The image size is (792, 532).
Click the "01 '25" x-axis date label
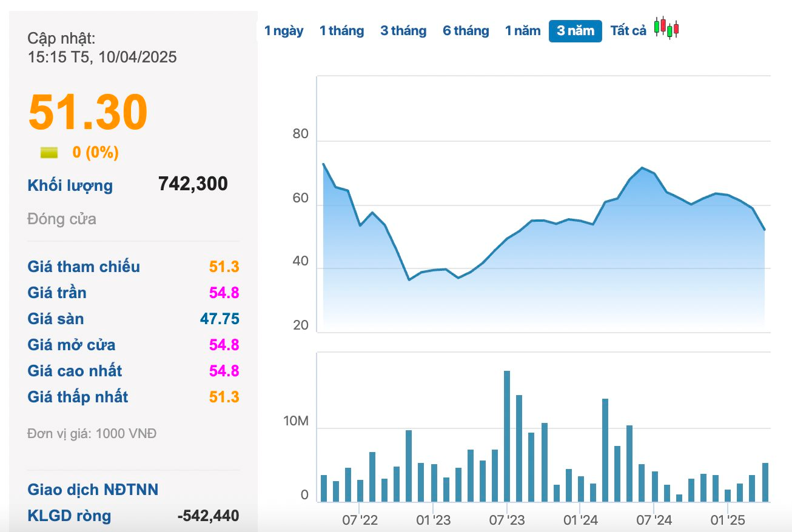[x=727, y=520]
